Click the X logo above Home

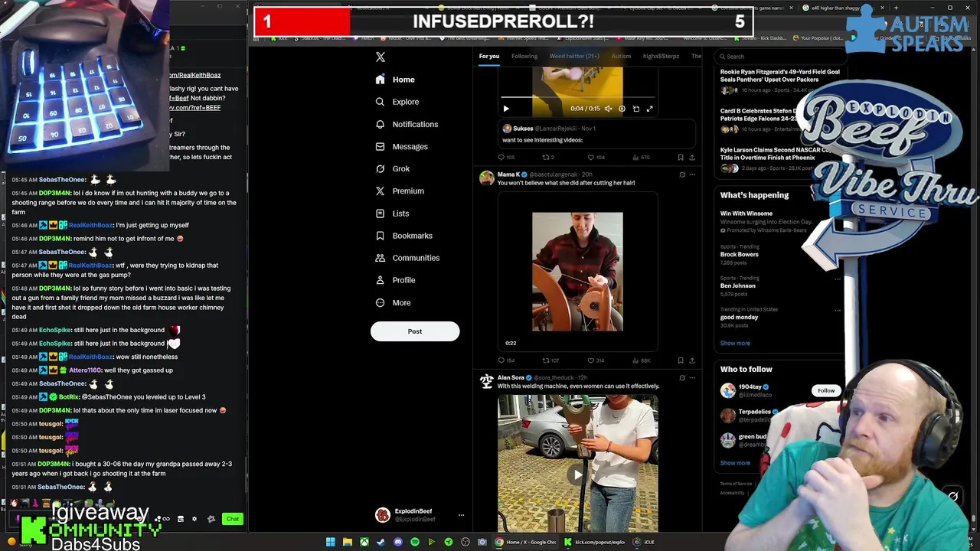[381, 57]
